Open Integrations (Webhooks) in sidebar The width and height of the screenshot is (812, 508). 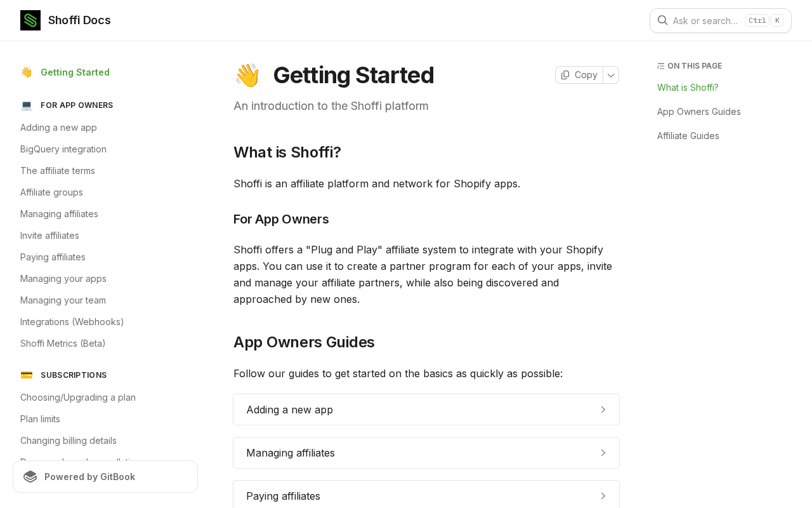click(72, 322)
